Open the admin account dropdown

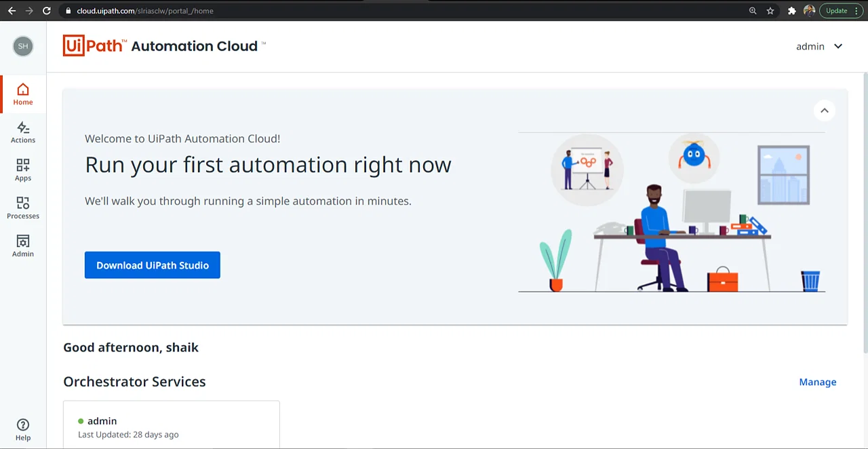(x=820, y=46)
